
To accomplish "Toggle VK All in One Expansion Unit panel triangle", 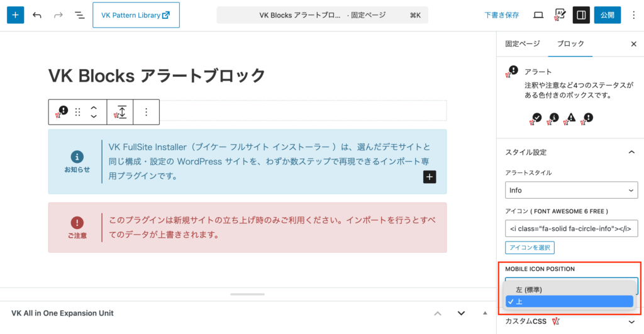I will coord(485,313).
